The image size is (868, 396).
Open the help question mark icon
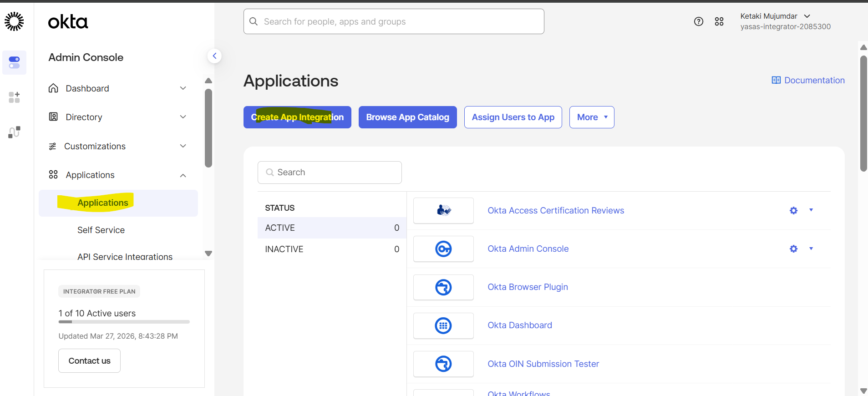(698, 21)
